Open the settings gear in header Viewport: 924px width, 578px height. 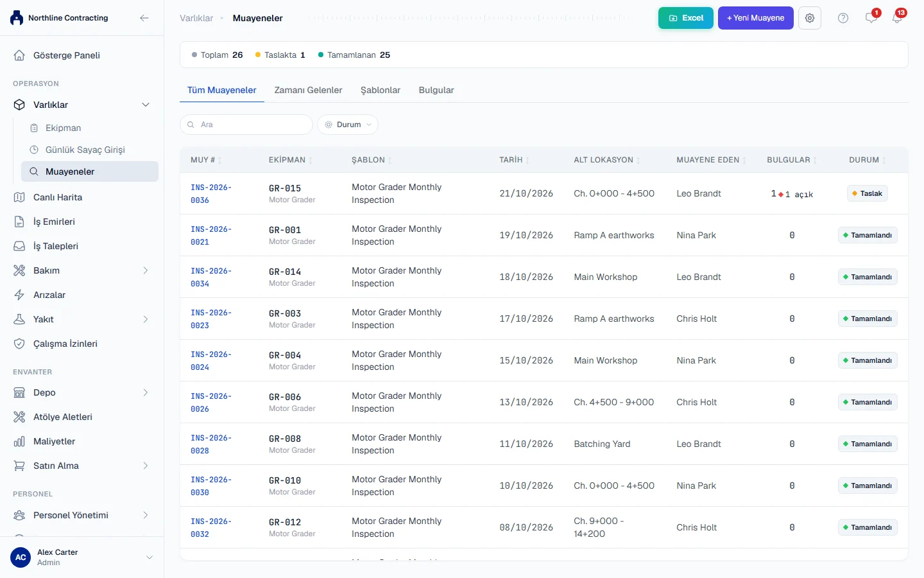pos(810,18)
